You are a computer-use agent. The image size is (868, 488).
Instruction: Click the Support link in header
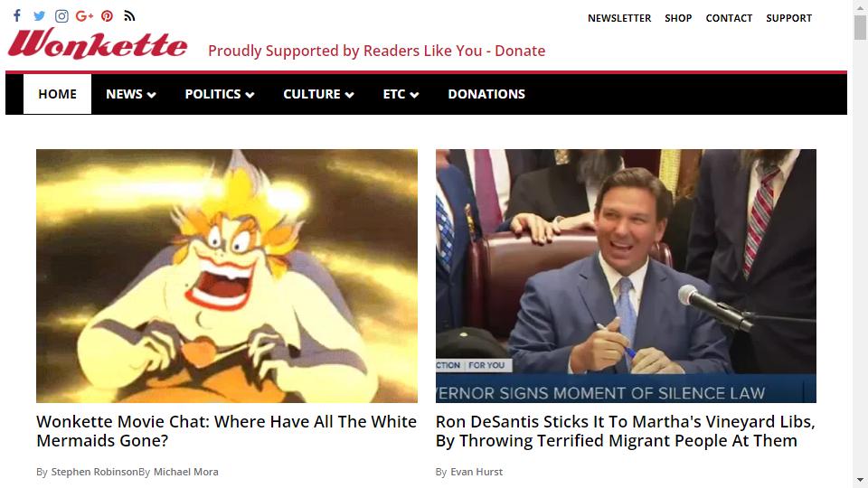(x=788, y=18)
